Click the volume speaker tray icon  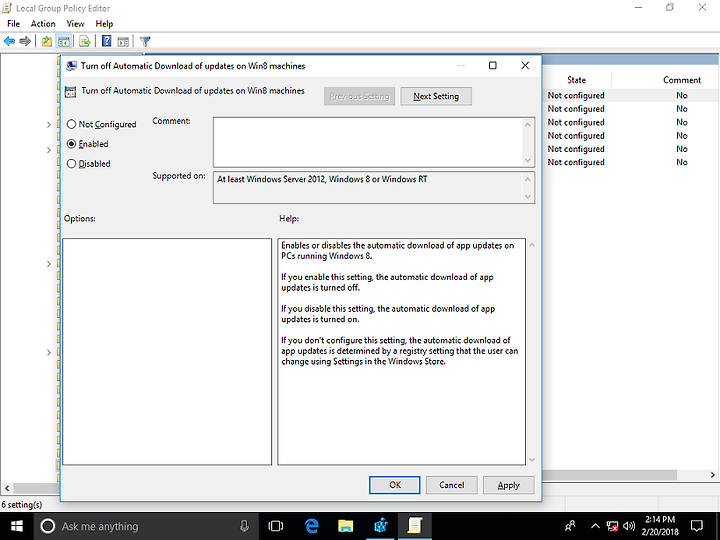pyautogui.click(x=629, y=526)
